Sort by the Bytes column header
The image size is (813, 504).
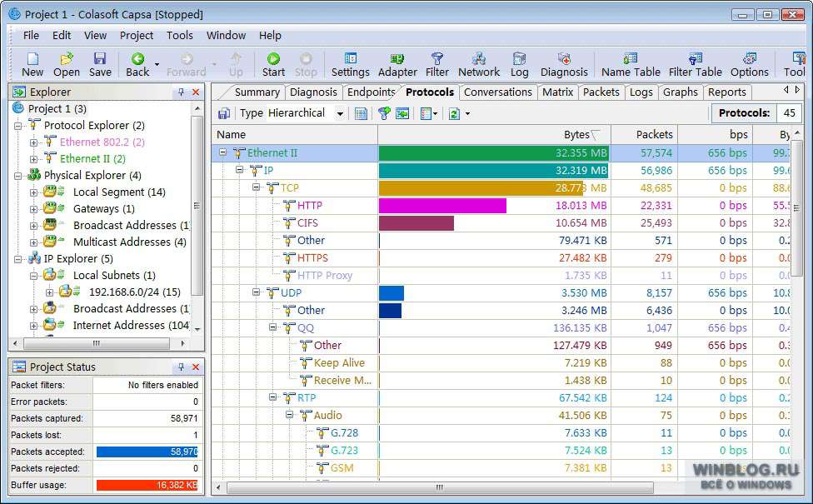click(x=494, y=135)
